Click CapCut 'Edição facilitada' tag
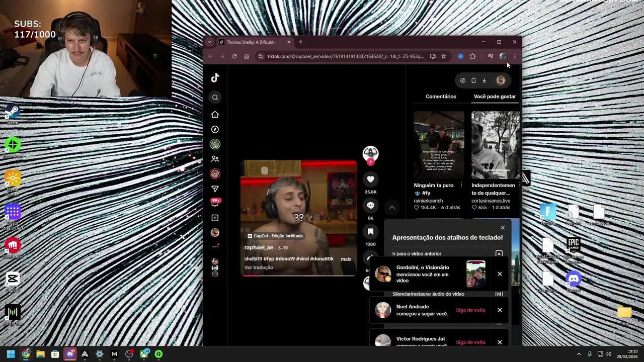Viewport: 644px width, 362px height. pyautogui.click(x=275, y=236)
